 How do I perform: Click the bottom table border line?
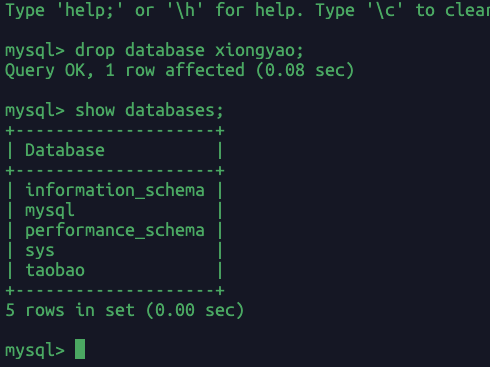pos(115,291)
